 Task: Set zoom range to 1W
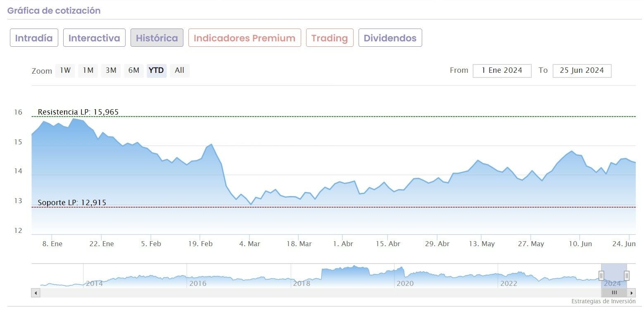pos(65,70)
